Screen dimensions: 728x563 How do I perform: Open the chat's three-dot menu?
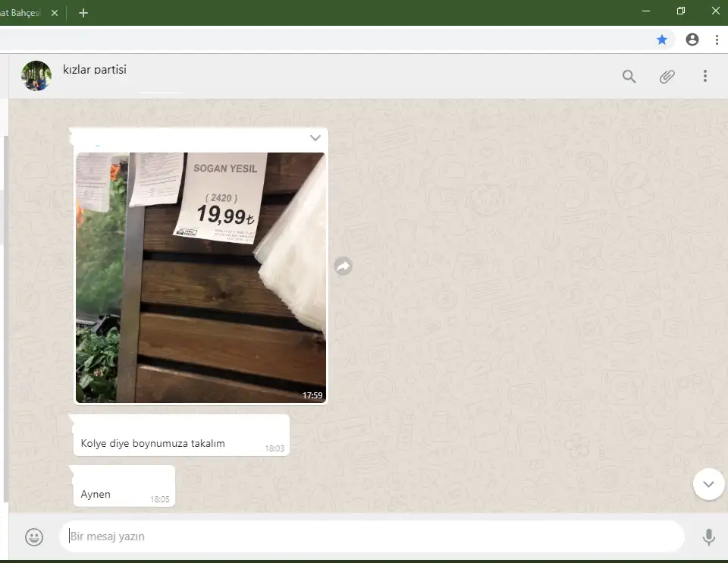(x=705, y=76)
